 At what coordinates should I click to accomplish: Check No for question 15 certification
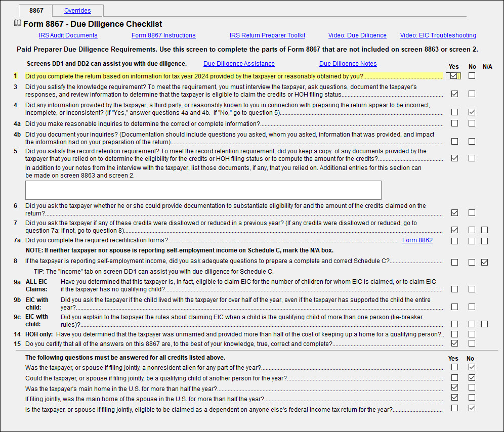[472, 343]
